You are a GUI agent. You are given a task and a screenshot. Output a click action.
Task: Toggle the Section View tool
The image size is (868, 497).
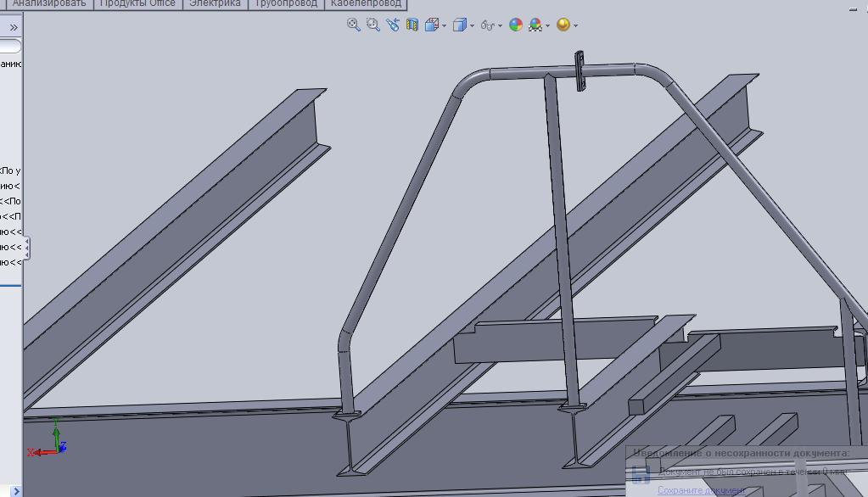pyautogui.click(x=412, y=25)
